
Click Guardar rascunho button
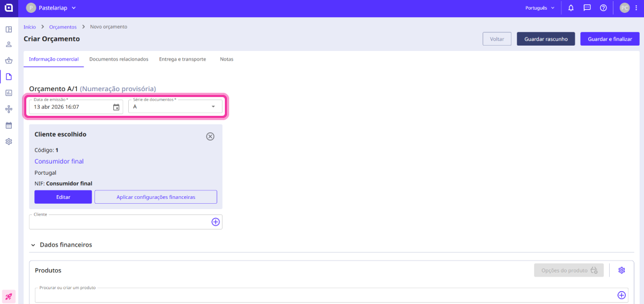pos(546,39)
